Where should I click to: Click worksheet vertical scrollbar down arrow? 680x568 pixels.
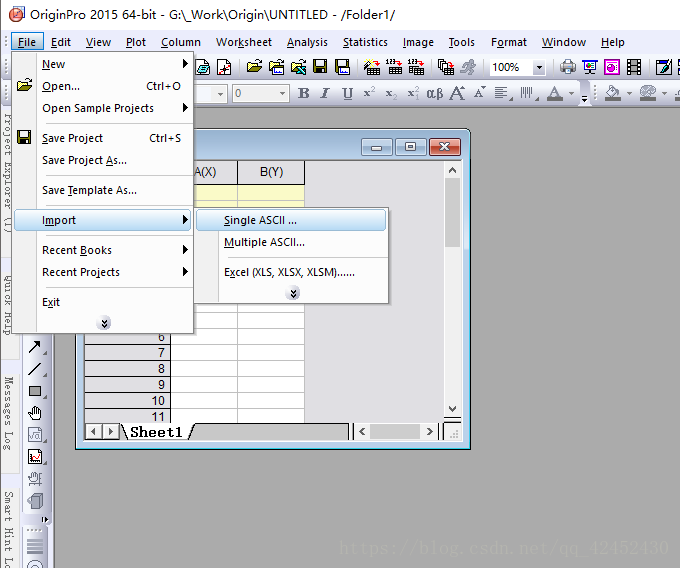pos(452,408)
